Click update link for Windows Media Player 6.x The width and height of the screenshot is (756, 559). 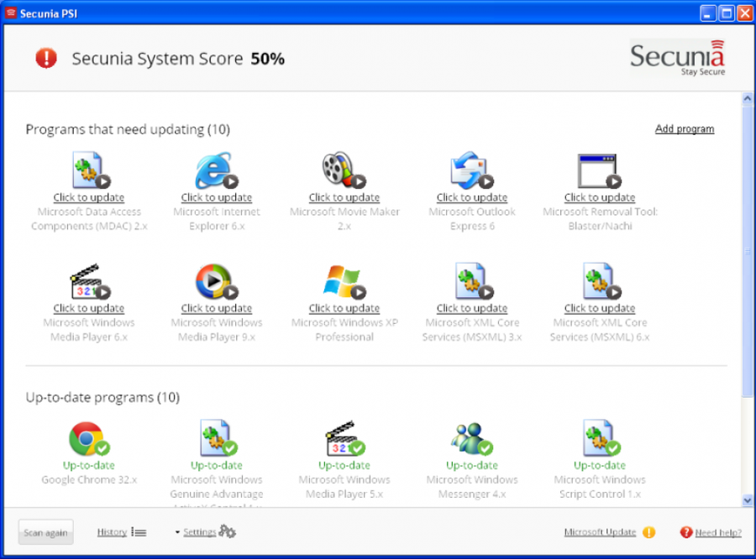[89, 308]
